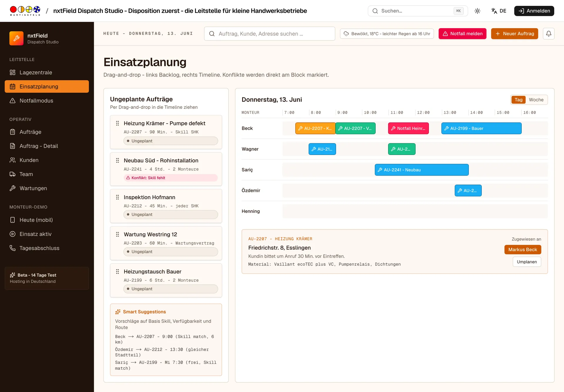
Task: Click the Notfallmodus warning triangle icon
Action: [x=12, y=101]
